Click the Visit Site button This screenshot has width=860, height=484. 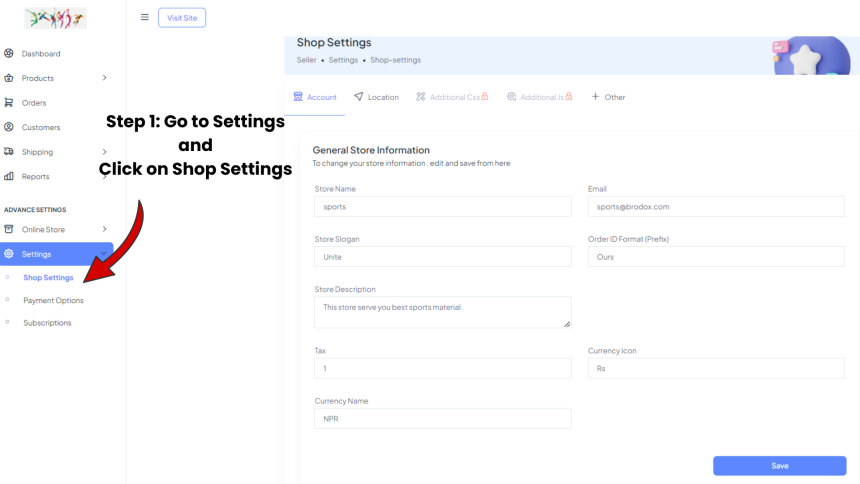click(x=182, y=17)
